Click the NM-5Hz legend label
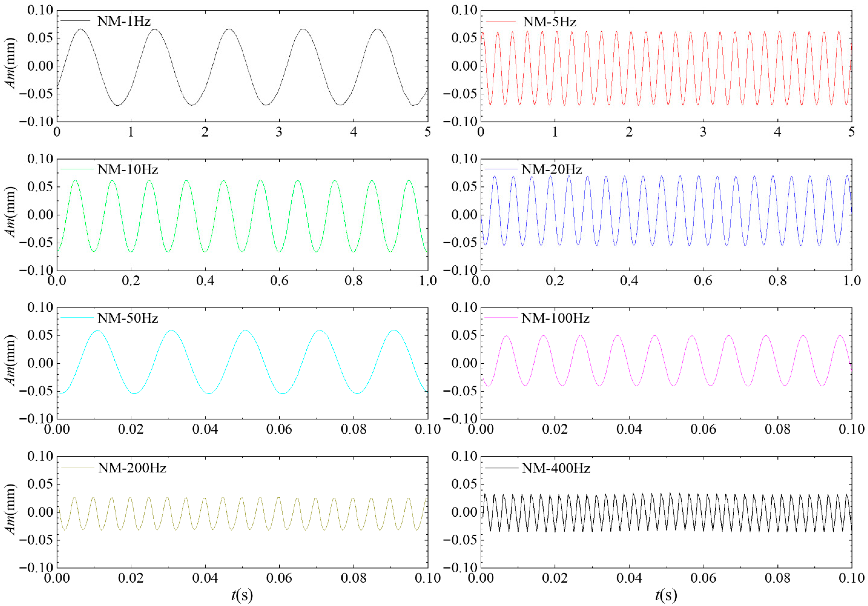 (549, 22)
